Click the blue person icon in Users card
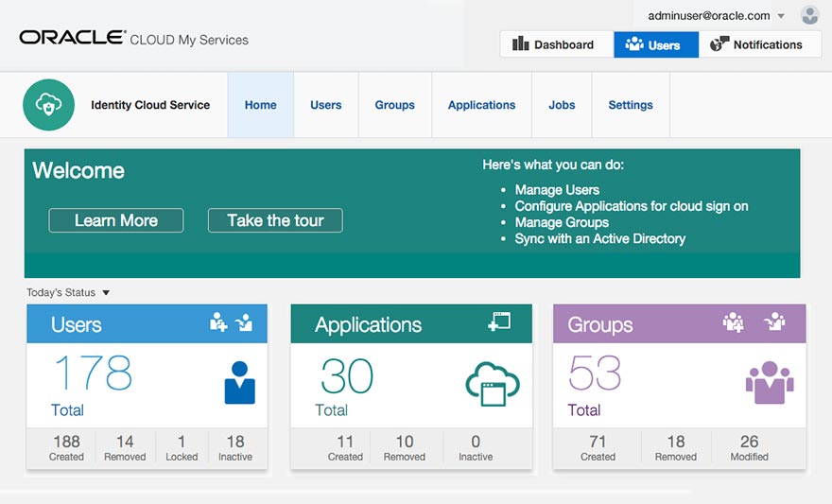 pos(239,383)
